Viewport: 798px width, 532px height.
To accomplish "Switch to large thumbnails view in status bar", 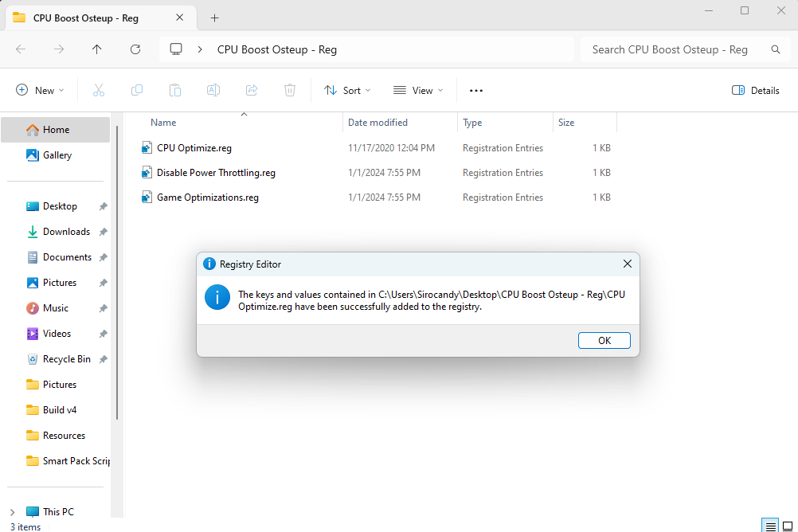I will [x=788, y=526].
